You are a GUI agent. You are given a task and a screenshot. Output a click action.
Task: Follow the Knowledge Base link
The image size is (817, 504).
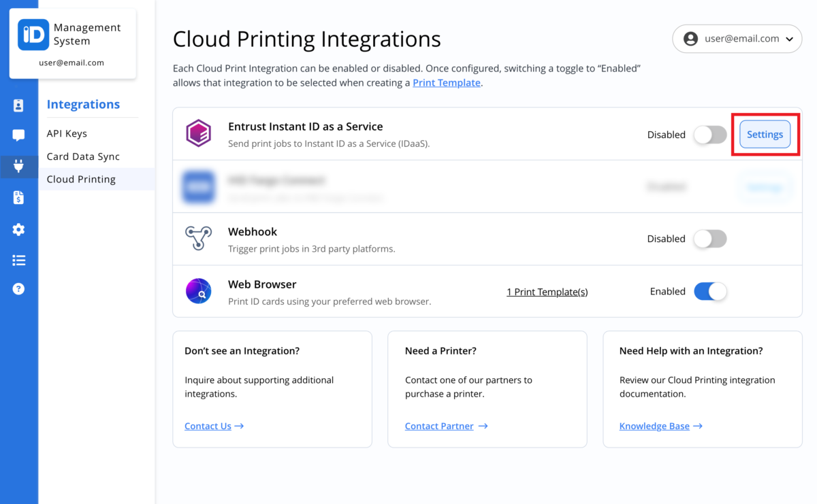point(654,426)
